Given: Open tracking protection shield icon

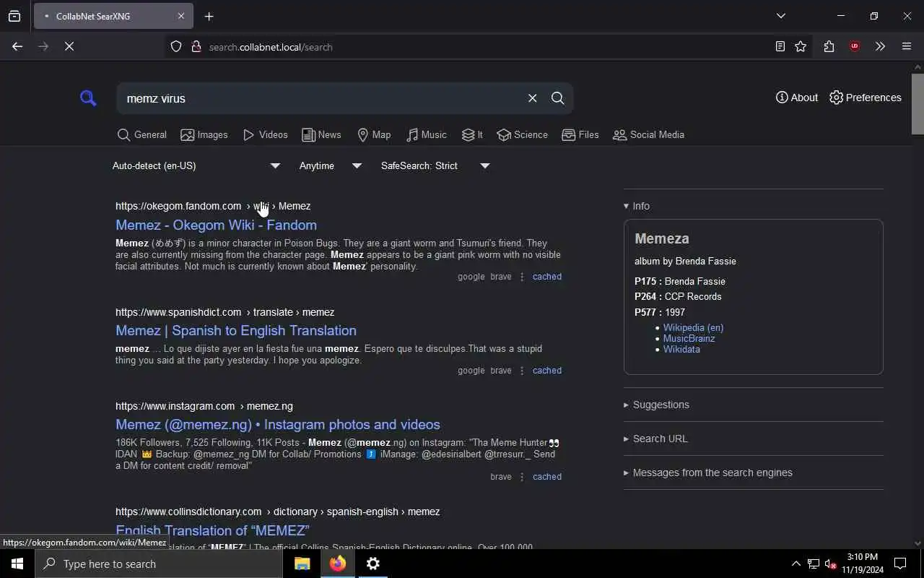Looking at the screenshot, I should (176, 47).
